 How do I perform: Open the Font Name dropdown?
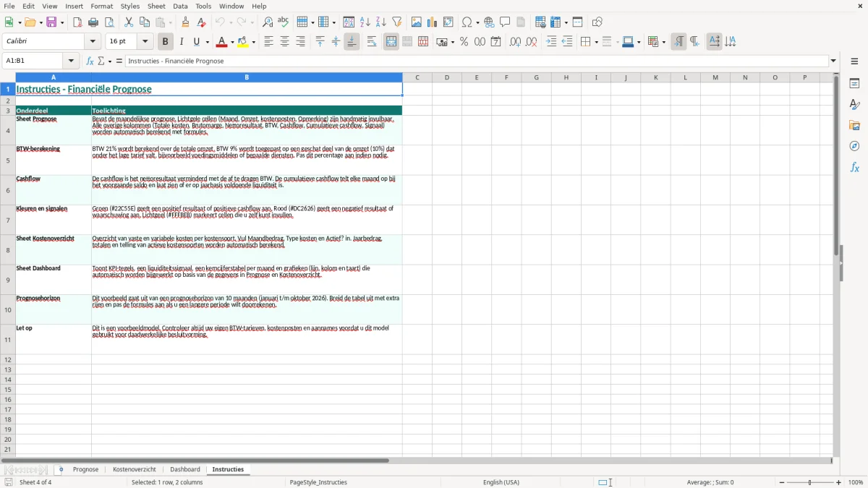point(94,42)
